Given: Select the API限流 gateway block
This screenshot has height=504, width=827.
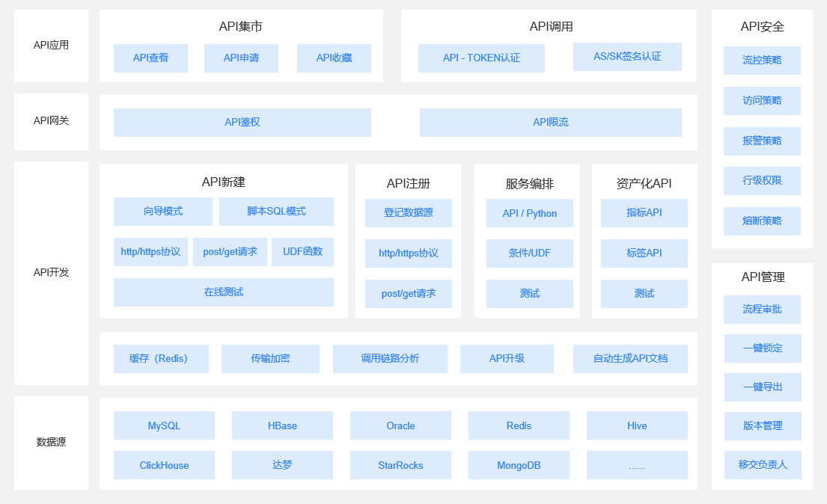Looking at the screenshot, I should click(551, 123).
